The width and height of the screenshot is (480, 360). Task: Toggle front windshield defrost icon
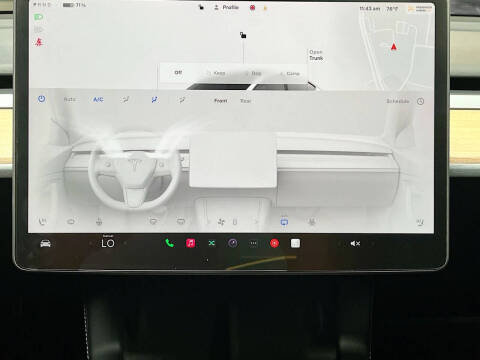point(153,221)
